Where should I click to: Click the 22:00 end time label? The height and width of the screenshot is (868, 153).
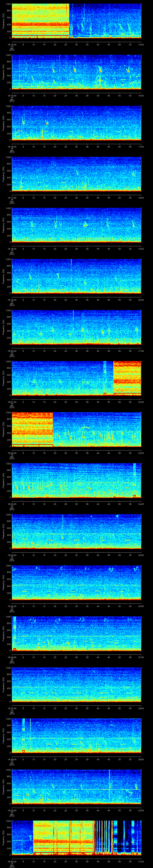[x=141, y=402]
